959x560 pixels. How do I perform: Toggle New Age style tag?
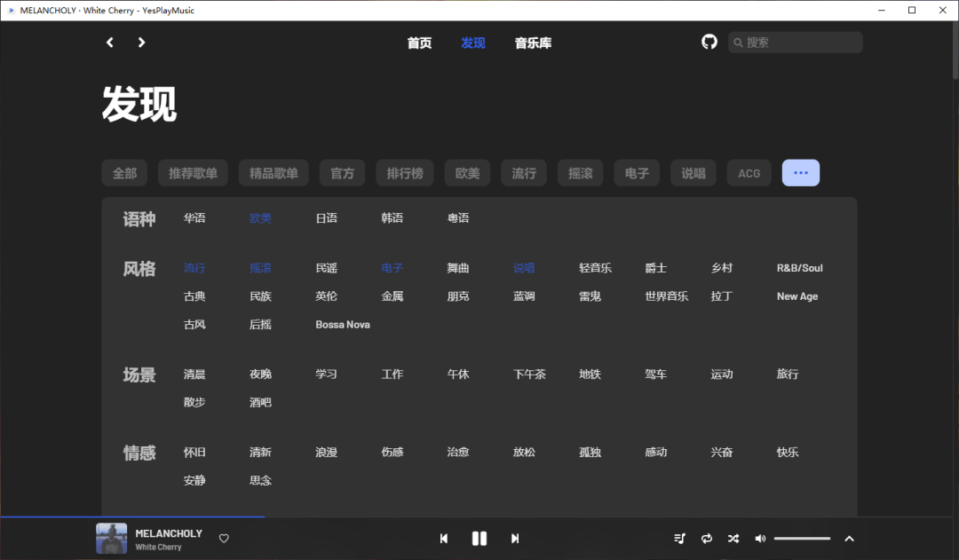[x=797, y=296]
